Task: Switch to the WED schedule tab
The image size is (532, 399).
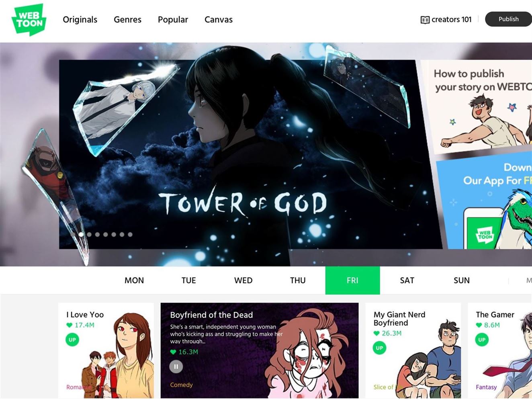Action: tap(243, 280)
